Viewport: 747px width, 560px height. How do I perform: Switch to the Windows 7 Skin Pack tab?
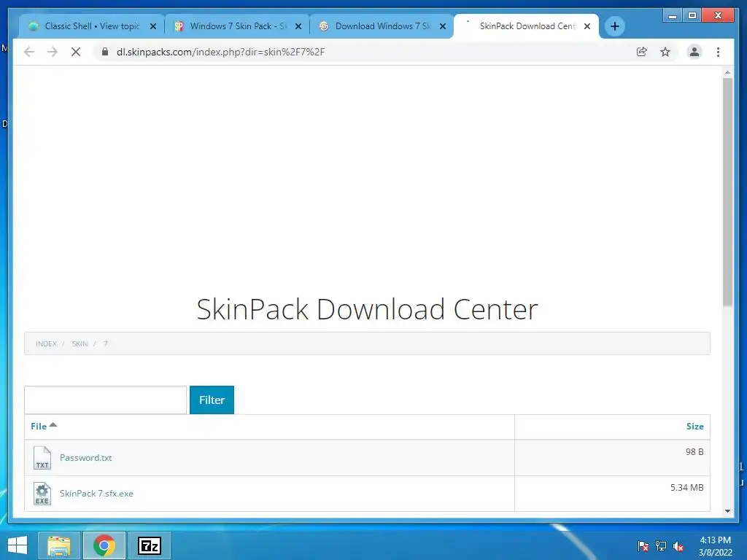pyautogui.click(x=237, y=26)
